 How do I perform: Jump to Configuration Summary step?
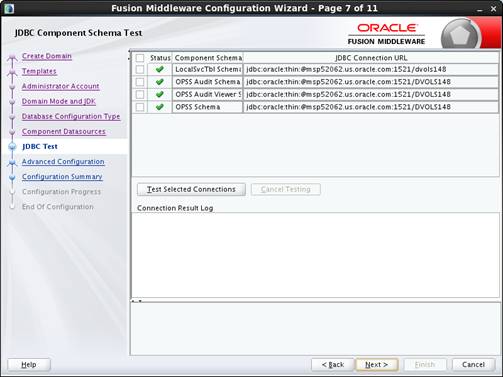coord(62,177)
